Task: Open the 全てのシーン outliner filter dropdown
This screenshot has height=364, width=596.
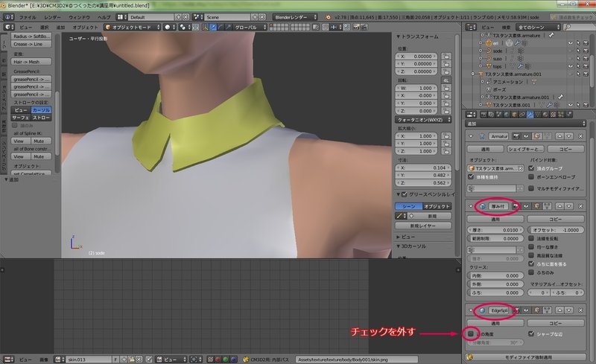Action: pos(539,27)
